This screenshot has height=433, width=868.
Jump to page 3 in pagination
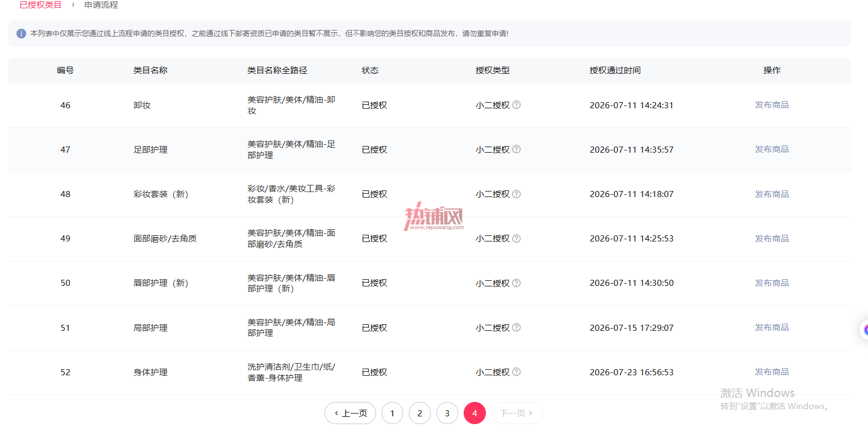coord(447,413)
